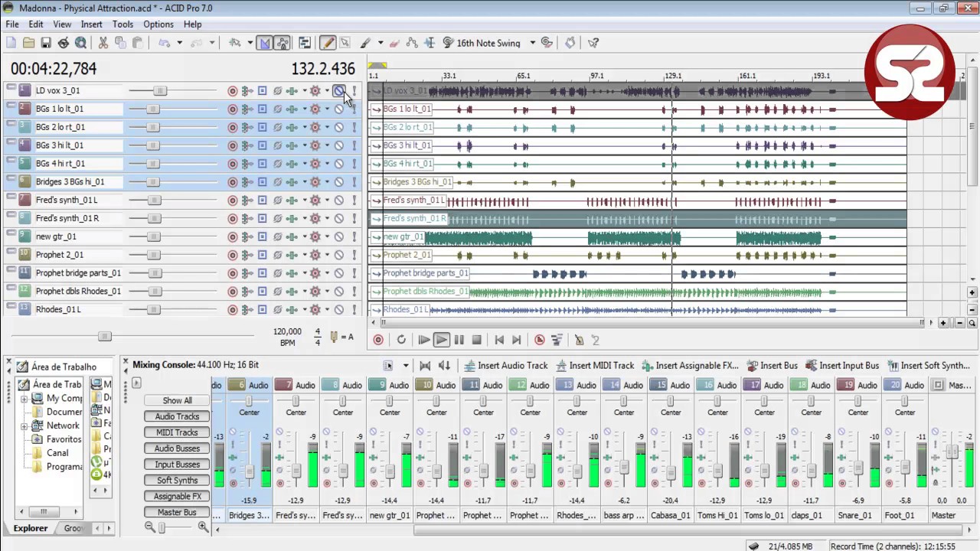Viewport: 980px width, 551px height.
Task: Minimize the BGs 3 hi lt_01 track
Action: (x=11, y=142)
